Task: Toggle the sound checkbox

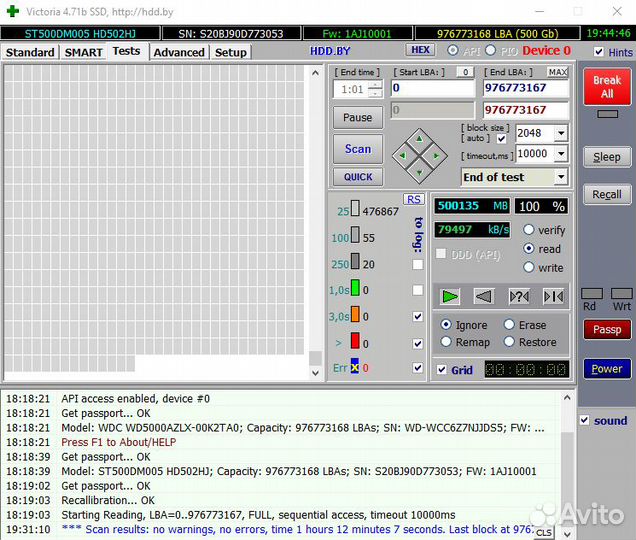Action: [585, 421]
